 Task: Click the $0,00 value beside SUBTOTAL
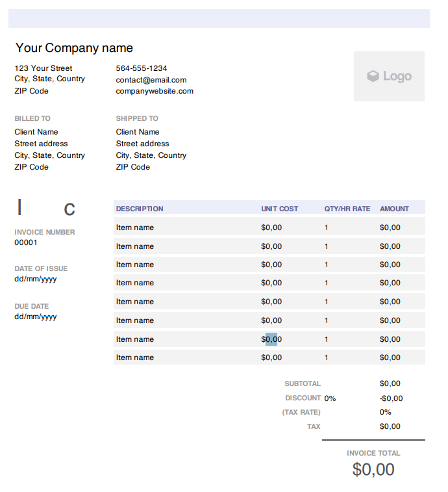click(390, 383)
